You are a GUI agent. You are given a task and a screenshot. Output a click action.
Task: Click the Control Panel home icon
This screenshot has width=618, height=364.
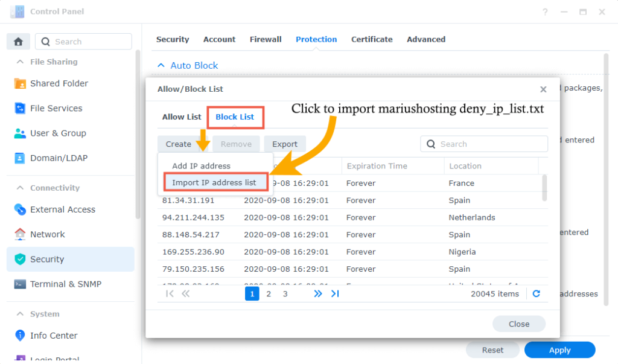pyautogui.click(x=18, y=41)
